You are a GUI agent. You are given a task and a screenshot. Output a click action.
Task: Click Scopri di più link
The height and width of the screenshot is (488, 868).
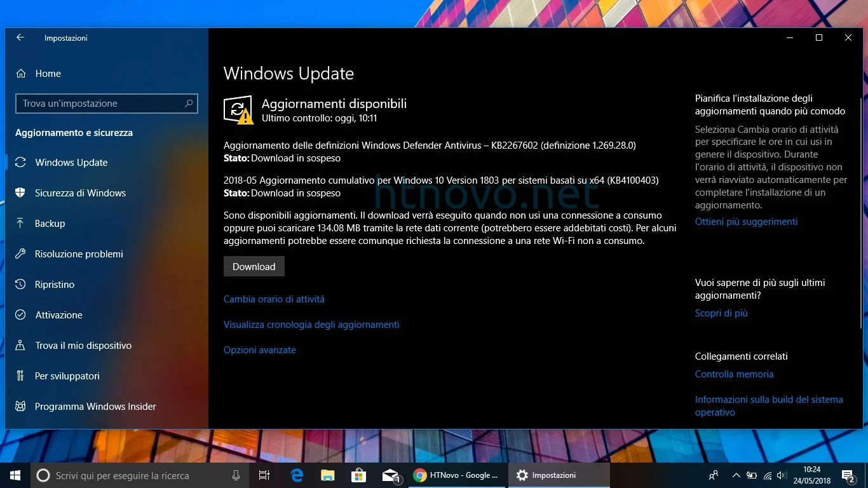[x=721, y=313]
